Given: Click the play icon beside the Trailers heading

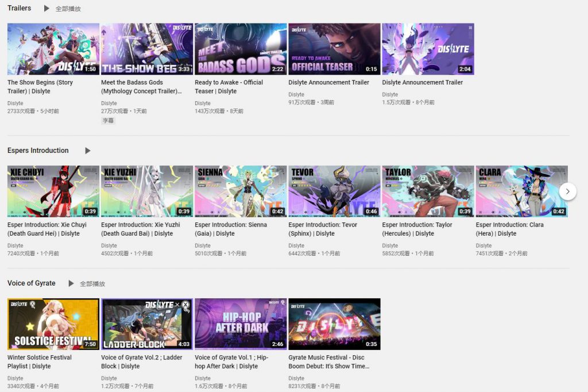Looking at the screenshot, I should pos(47,8).
